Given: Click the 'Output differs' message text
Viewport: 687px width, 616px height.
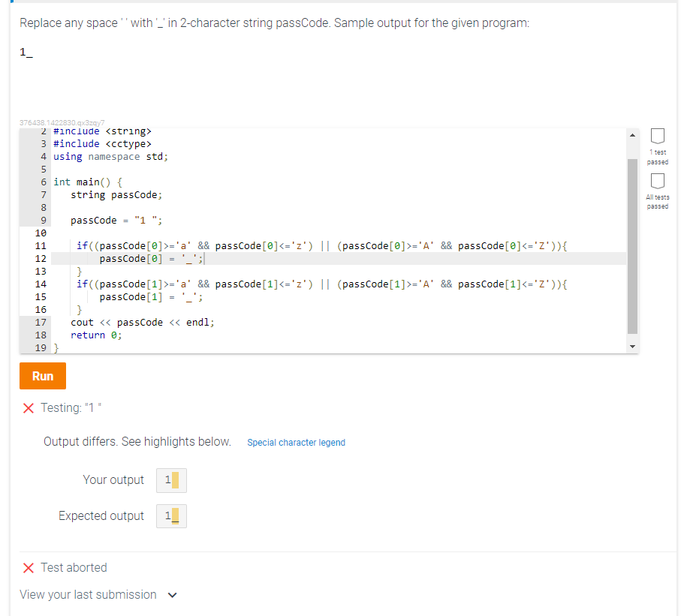Looking at the screenshot, I should 137,441.
